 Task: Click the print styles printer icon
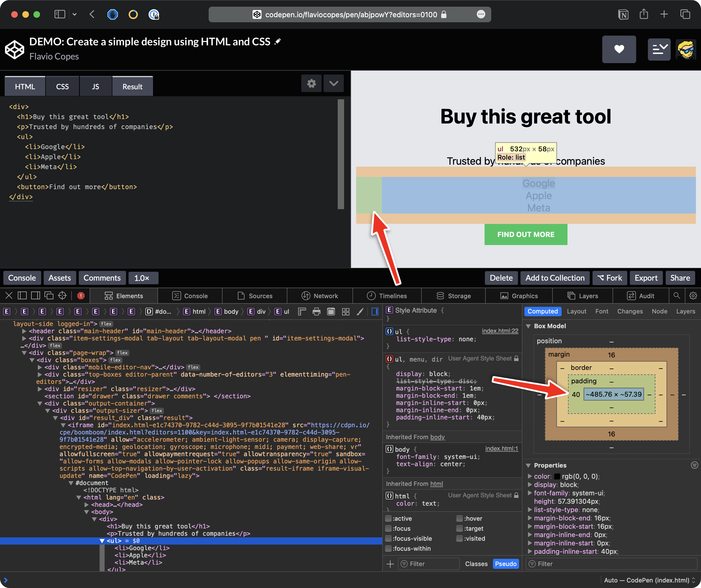pyautogui.click(x=317, y=312)
